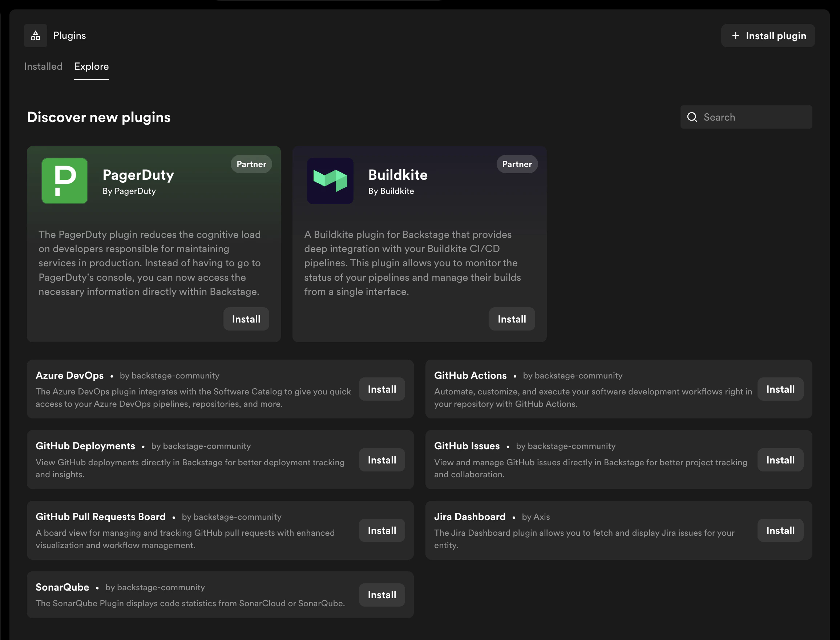Click the Jira Dashboard description text
The image size is (840, 640).
[584, 539]
